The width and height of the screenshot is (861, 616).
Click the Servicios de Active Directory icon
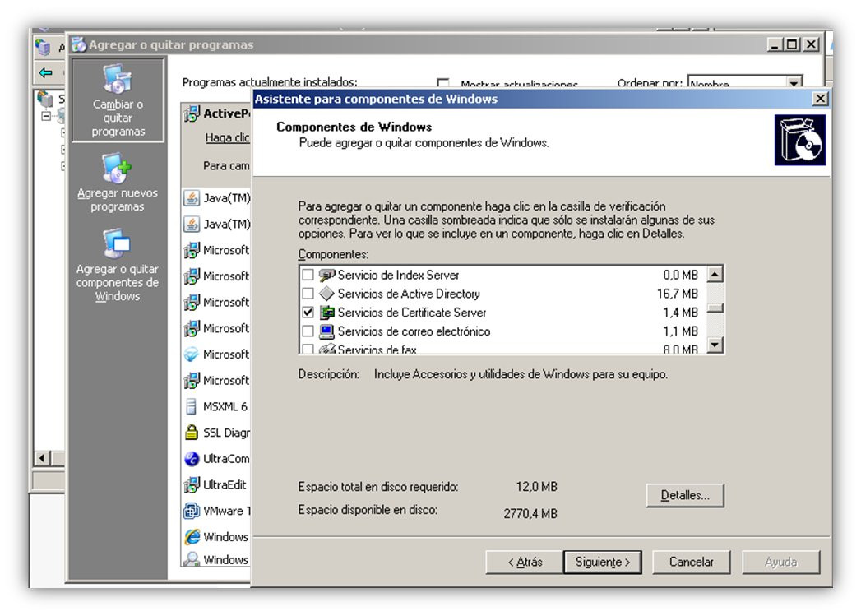pyautogui.click(x=326, y=293)
